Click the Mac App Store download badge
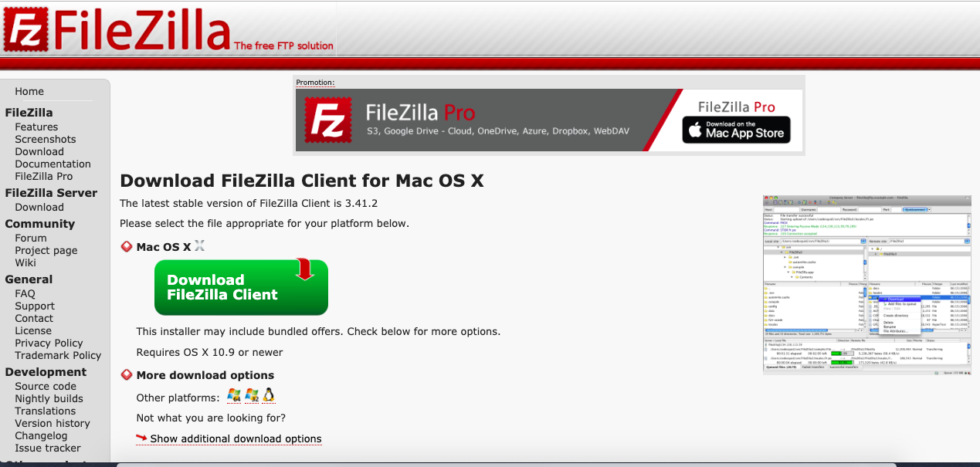 (736, 130)
